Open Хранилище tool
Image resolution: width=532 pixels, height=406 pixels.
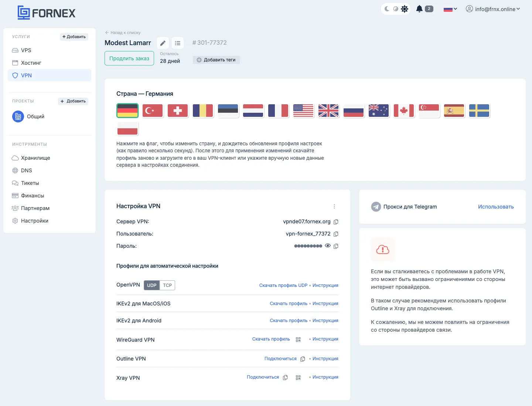click(50, 158)
